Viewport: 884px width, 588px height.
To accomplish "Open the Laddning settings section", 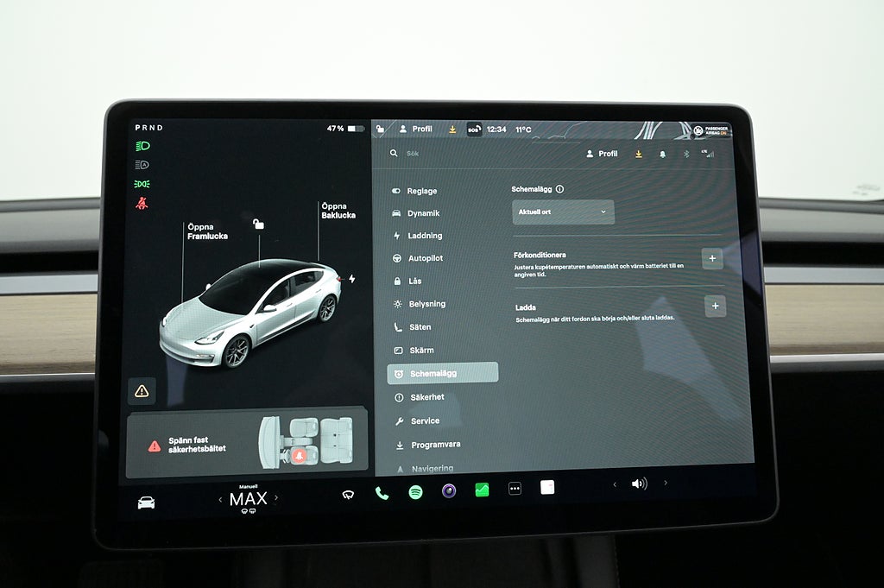I will pos(424,236).
